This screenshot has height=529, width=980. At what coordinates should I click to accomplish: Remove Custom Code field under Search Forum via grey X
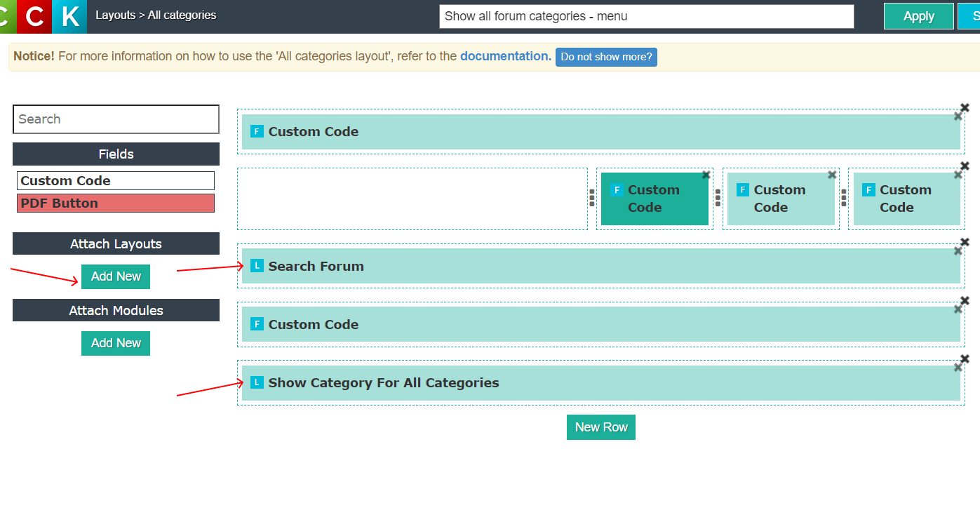tap(958, 309)
